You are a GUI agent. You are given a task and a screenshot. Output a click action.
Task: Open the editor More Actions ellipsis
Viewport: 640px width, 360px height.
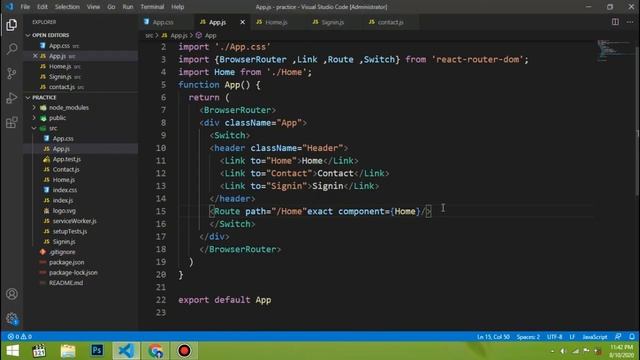(x=630, y=22)
